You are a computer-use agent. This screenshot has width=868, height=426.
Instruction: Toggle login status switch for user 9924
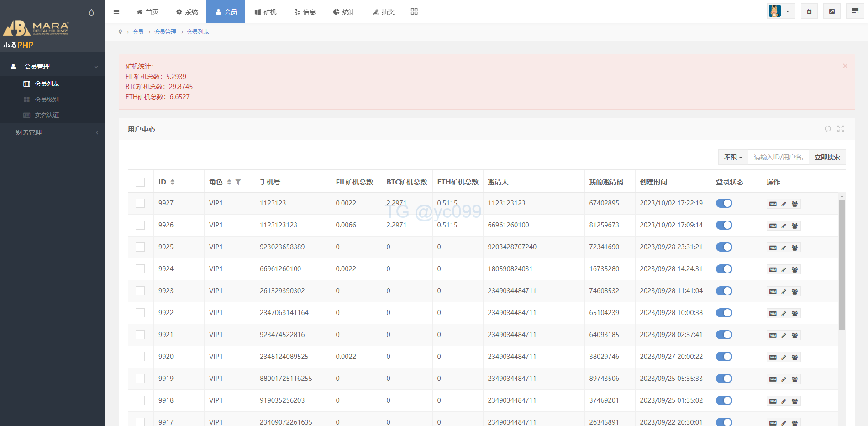724,269
